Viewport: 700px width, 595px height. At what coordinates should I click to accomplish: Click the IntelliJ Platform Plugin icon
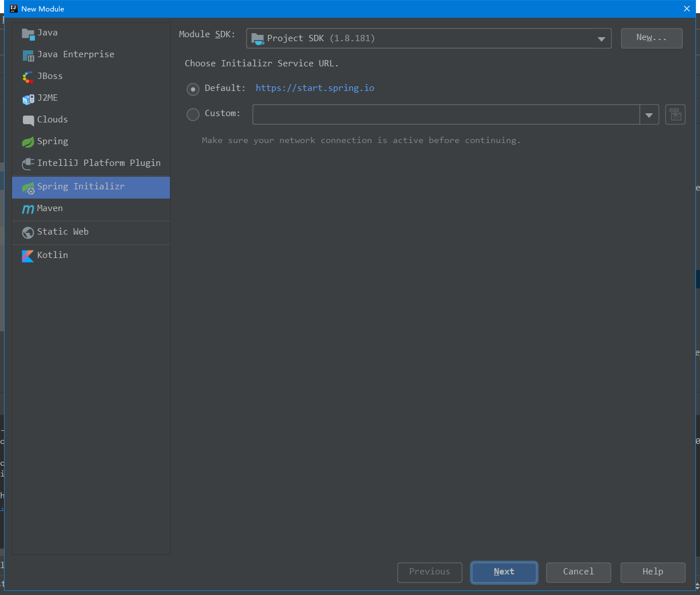point(28,164)
